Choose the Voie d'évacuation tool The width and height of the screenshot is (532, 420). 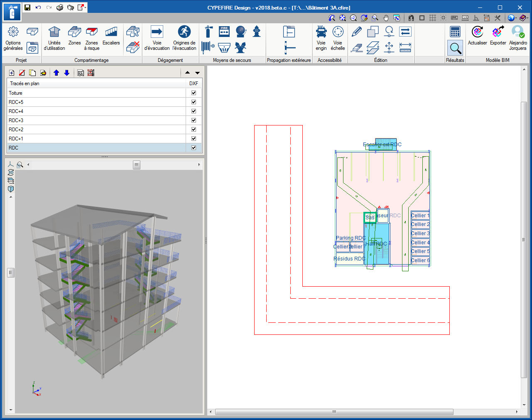(x=157, y=38)
